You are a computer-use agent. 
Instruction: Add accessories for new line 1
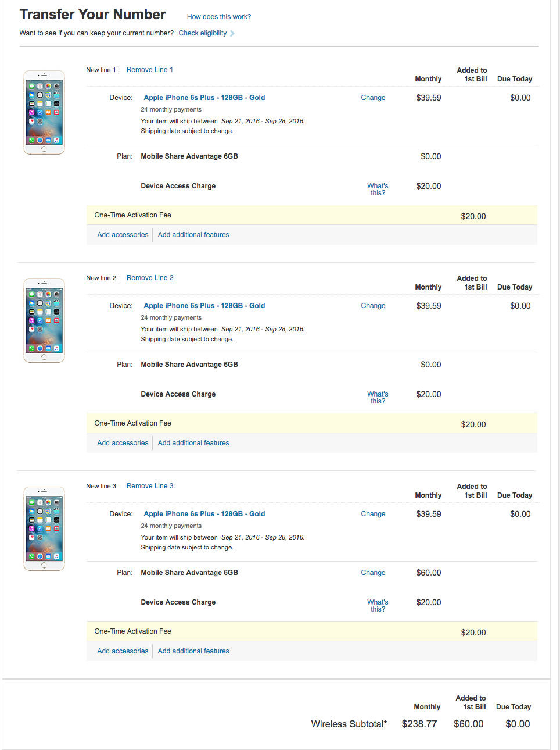point(123,235)
